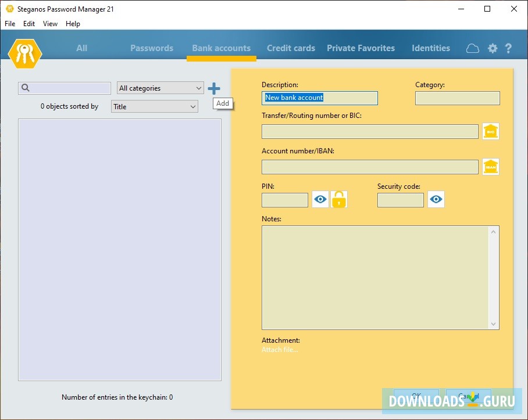Viewport: 528px width, 420px height.
Task: Toggle PIN visibility with eye icon
Action: point(320,200)
